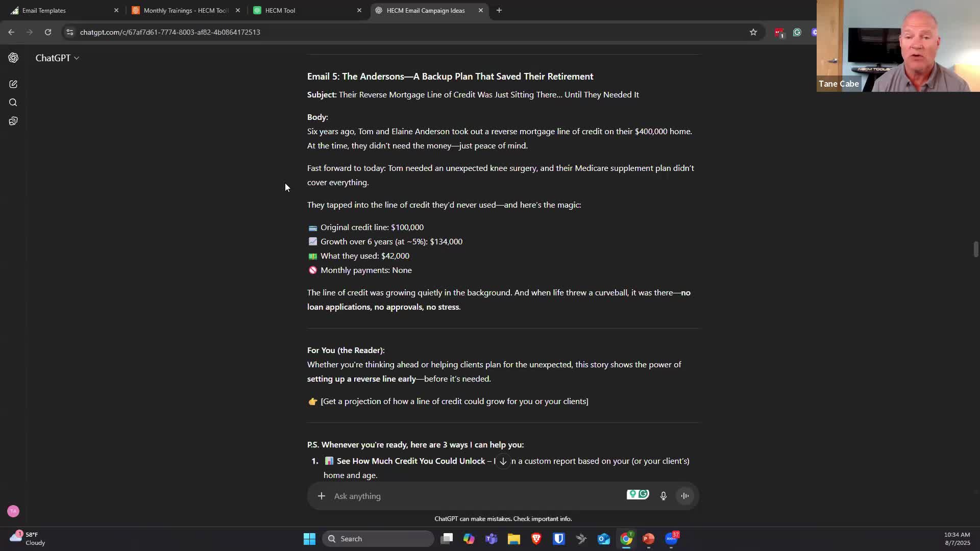Switch to the Email Templates tab
Viewport: 980px width, 551px height.
point(44,10)
